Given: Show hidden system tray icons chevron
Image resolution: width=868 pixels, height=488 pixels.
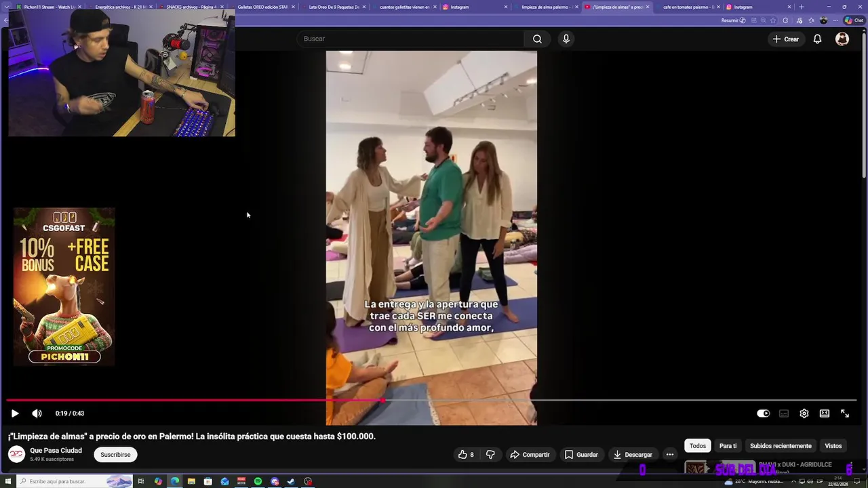Looking at the screenshot, I should tap(793, 482).
